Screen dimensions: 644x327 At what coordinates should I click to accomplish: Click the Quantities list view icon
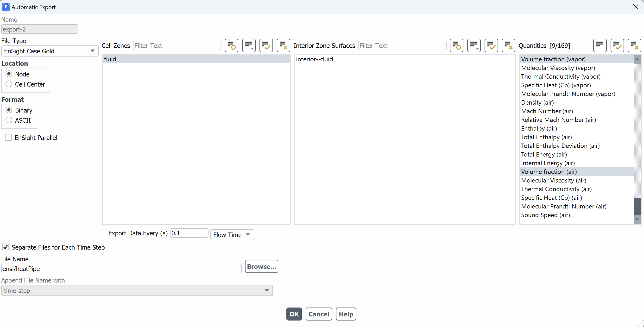point(600,45)
